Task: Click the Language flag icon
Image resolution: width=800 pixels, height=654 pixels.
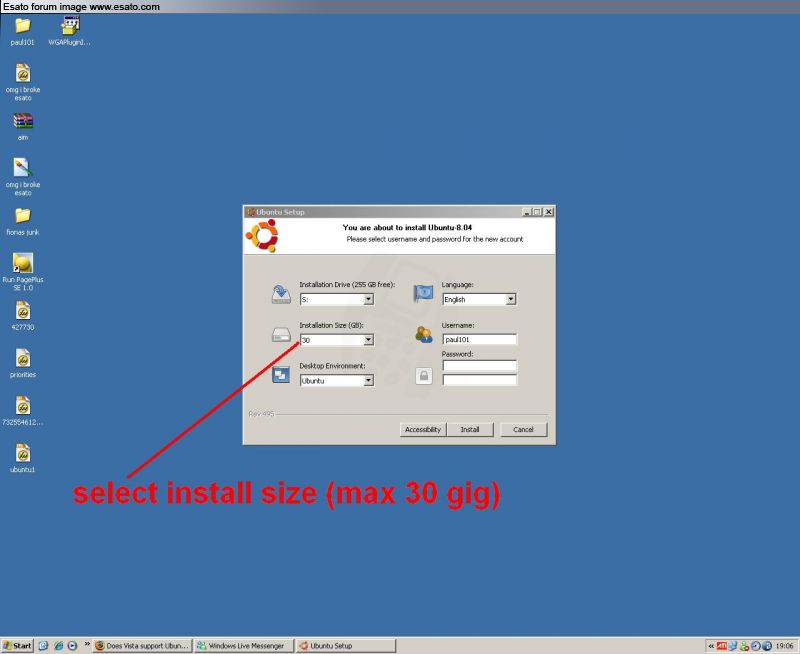Action: [423, 293]
